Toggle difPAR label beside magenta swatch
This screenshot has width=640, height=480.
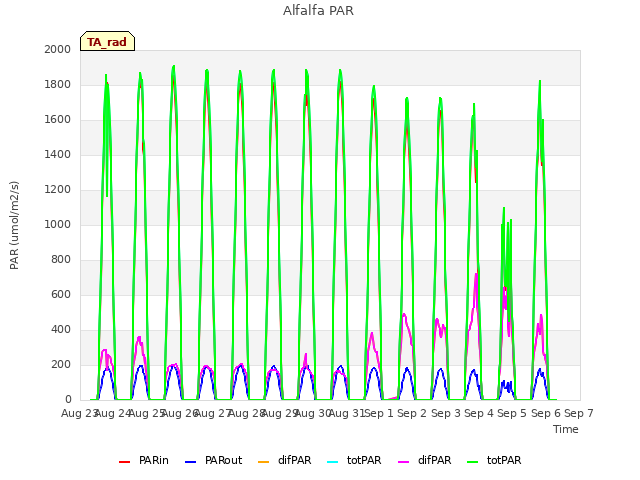tap(434, 460)
